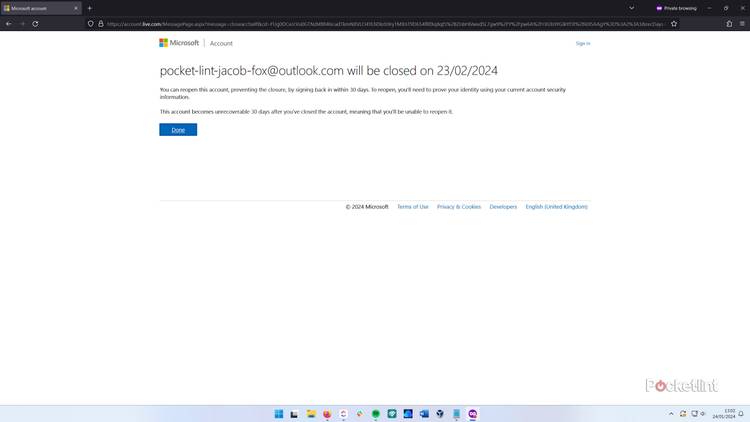Image resolution: width=750 pixels, height=422 pixels.
Task: Click the 'This account becomes unrecoverable' paragraph
Action: point(306,111)
